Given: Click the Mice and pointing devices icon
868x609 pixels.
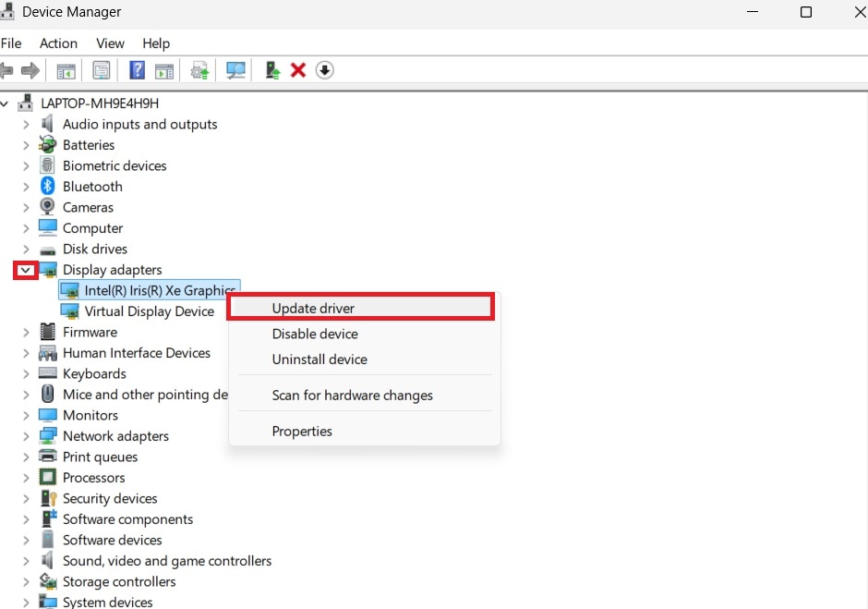Looking at the screenshot, I should point(48,394).
